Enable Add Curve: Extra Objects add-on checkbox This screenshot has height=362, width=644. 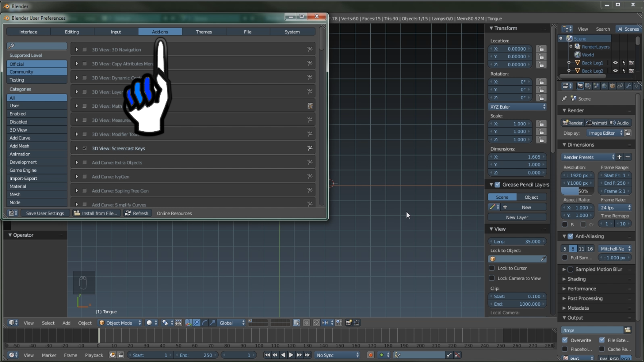(x=84, y=162)
